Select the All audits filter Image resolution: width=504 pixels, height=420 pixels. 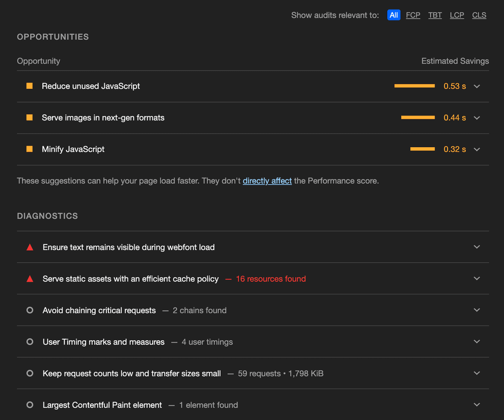coord(394,15)
